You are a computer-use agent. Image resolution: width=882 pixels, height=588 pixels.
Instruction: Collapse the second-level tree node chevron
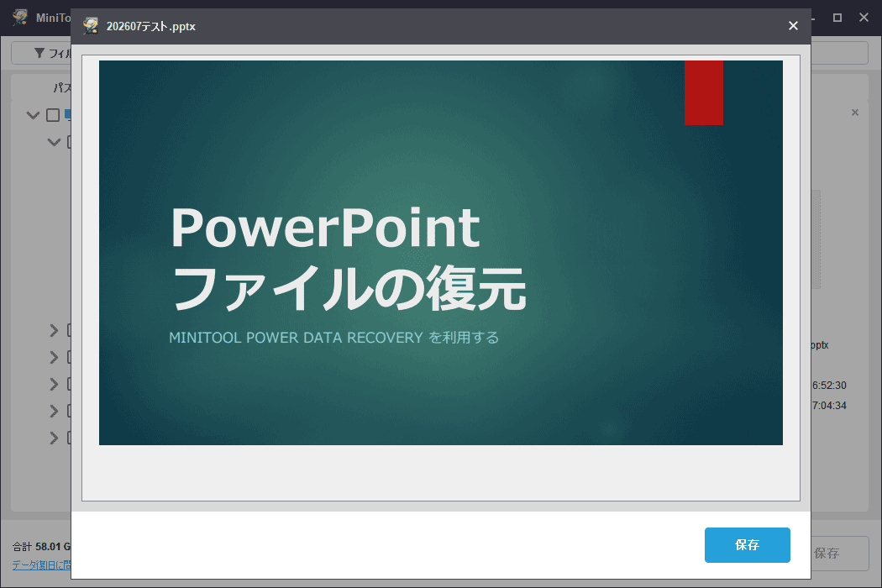click(54, 142)
